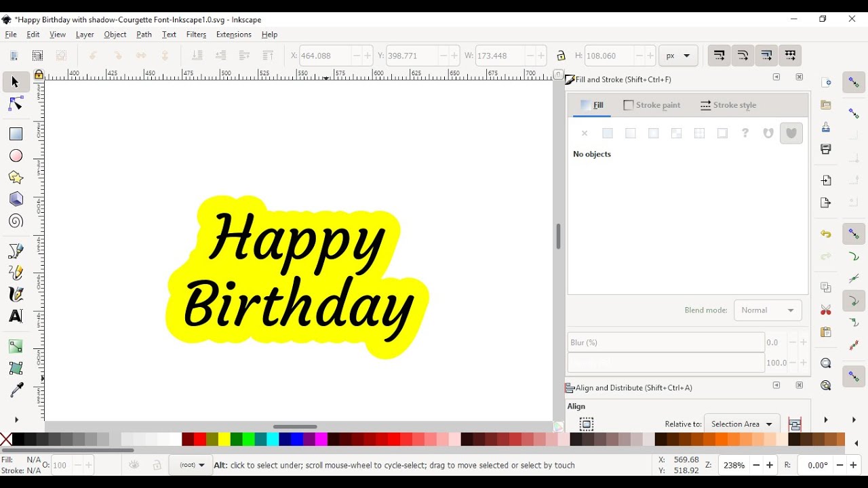Click the Print icon
The image size is (868, 488).
(826, 149)
